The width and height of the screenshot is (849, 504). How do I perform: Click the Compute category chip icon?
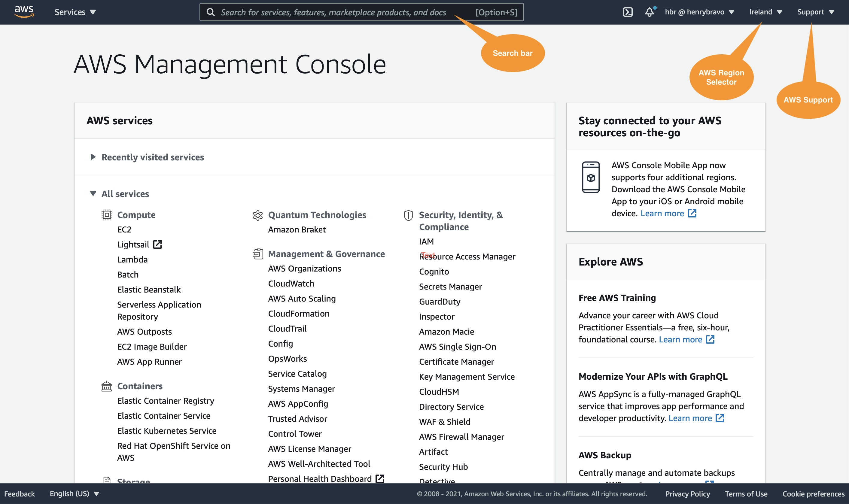point(107,215)
